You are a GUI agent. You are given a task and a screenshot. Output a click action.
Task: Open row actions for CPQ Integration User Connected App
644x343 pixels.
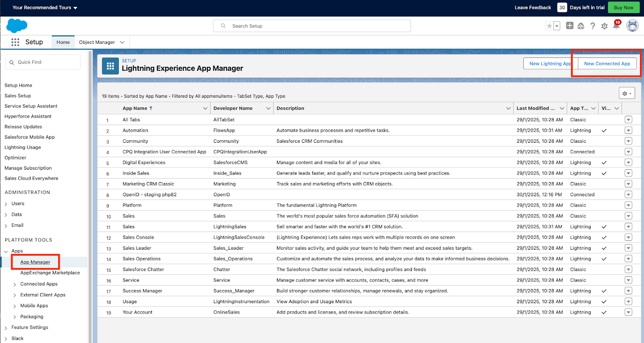coord(628,152)
